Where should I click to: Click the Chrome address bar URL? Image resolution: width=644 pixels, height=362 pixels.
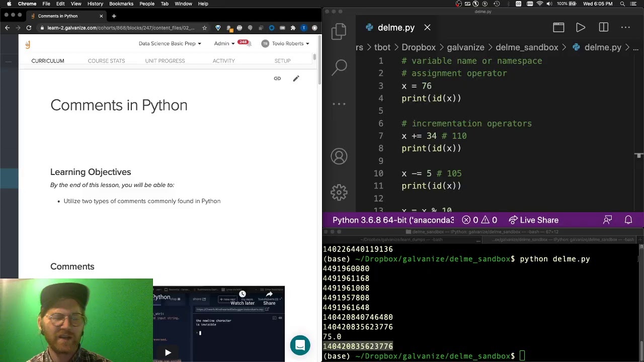[x=121, y=28]
